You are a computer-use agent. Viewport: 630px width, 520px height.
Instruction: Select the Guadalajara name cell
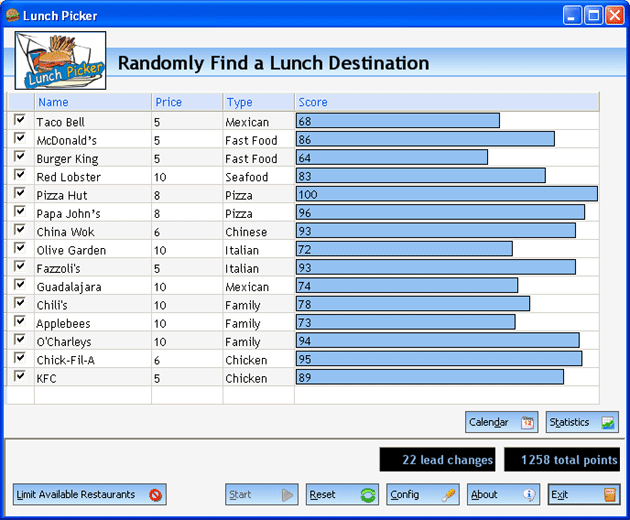pos(93,286)
